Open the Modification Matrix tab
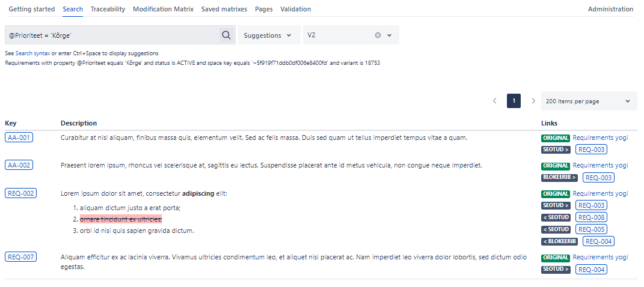This screenshot has width=644, height=287. (x=163, y=9)
